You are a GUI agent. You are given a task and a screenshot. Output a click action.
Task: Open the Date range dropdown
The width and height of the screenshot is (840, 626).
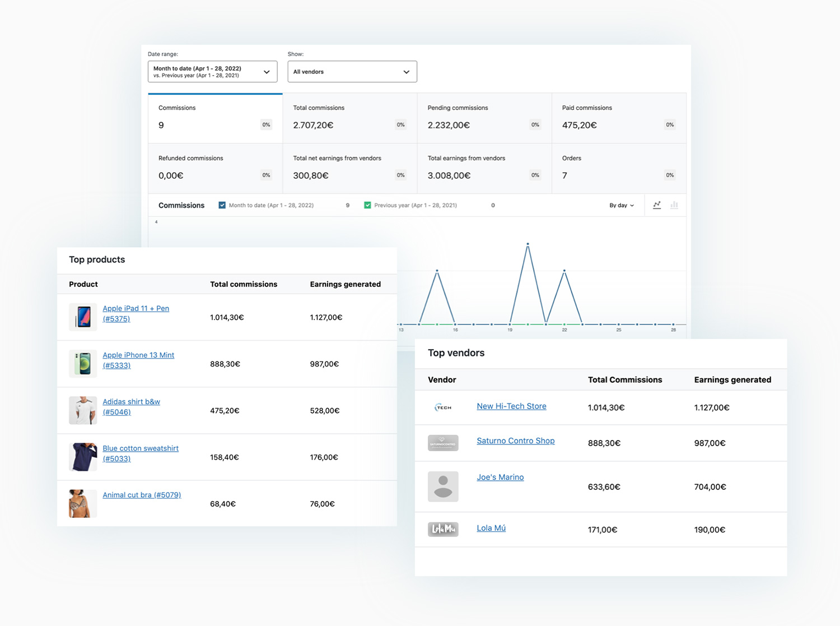point(212,72)
